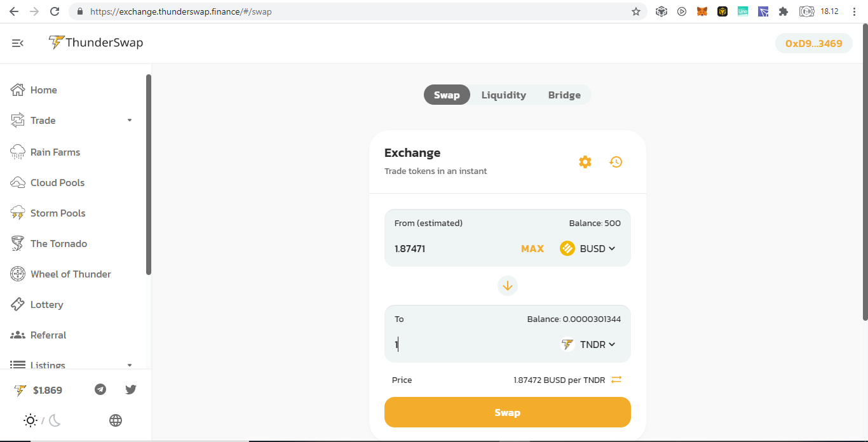The width and height of the screenshot is (868, 442).
Task: Bookmark this page with star icon
Action: click(x=636, y=11)
